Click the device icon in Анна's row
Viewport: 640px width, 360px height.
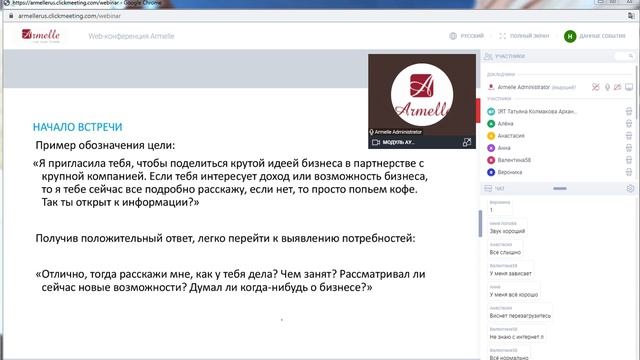coord(629,148)
